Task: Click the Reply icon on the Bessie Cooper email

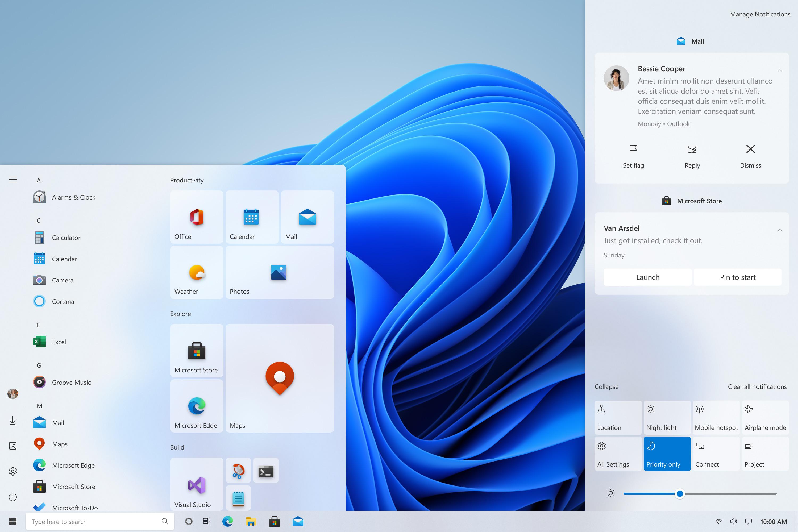Action: (692, 149)
